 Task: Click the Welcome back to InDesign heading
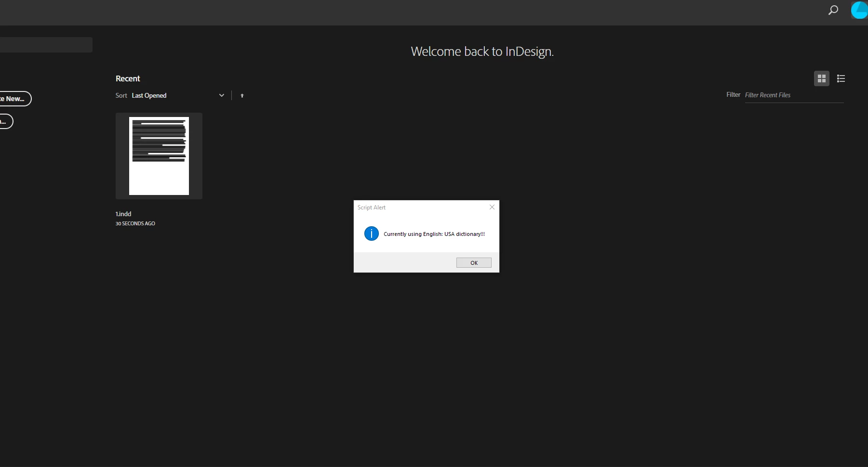coord(482,52)
